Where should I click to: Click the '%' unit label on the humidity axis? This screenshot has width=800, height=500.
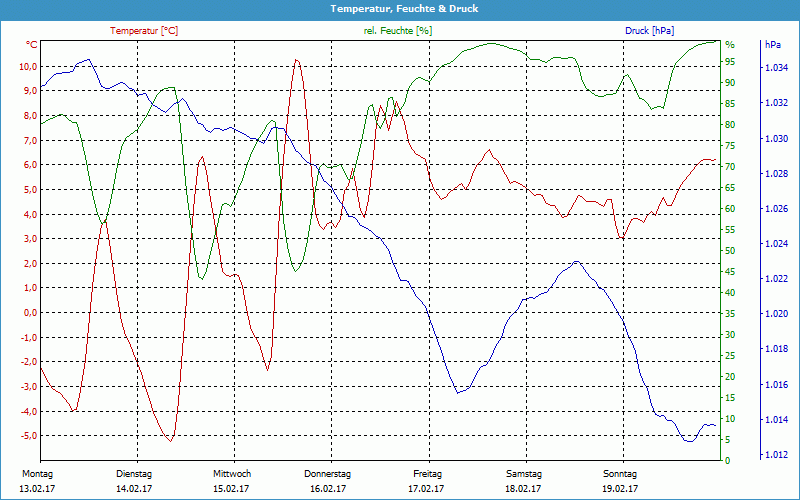click(x=730, y=45)
